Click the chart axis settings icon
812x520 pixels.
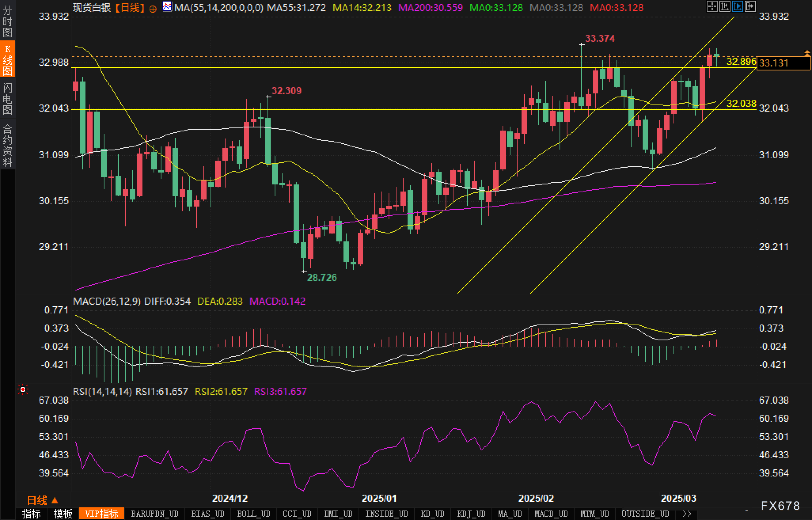[x=725, y=6]
